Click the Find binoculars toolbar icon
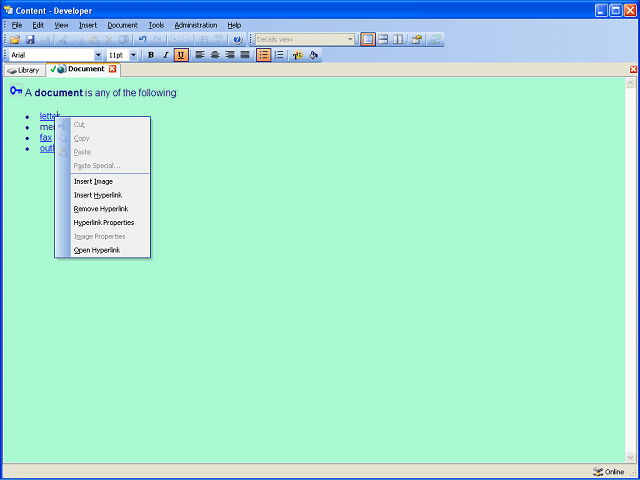This screenshot has width=640, height=480. click(202, 40)
